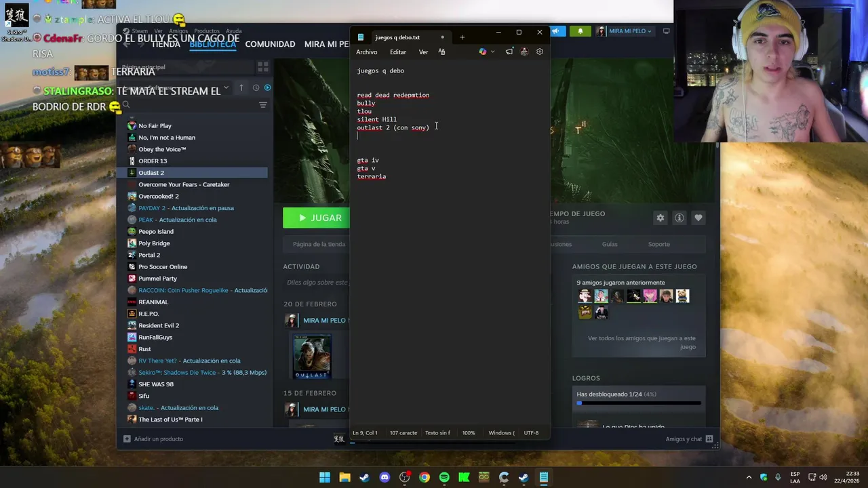
Task: Click the Copilot icon in Notepad toolbar
Action: pos(483,52)
